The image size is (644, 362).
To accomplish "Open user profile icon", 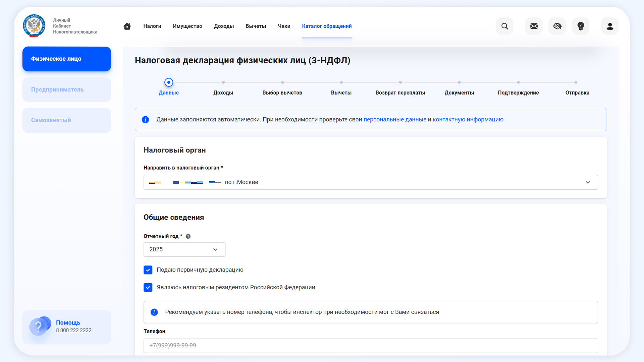I will tap(610, 26).
